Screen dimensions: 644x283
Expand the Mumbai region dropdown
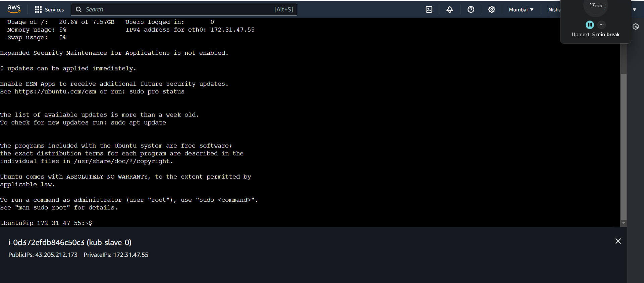(521, 9)
